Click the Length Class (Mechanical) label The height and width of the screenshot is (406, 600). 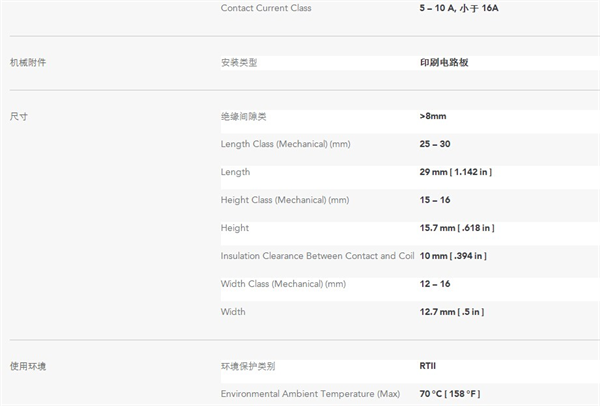point(285,144)
